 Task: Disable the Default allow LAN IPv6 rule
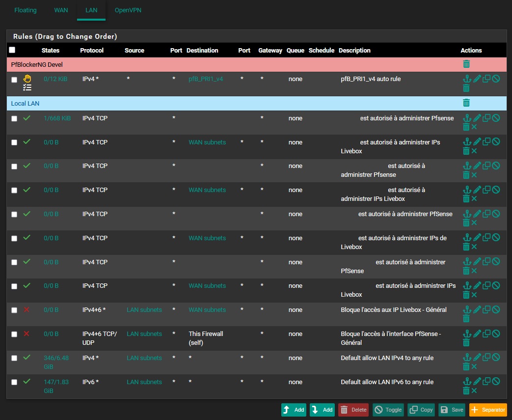click(x=496, y=382)
